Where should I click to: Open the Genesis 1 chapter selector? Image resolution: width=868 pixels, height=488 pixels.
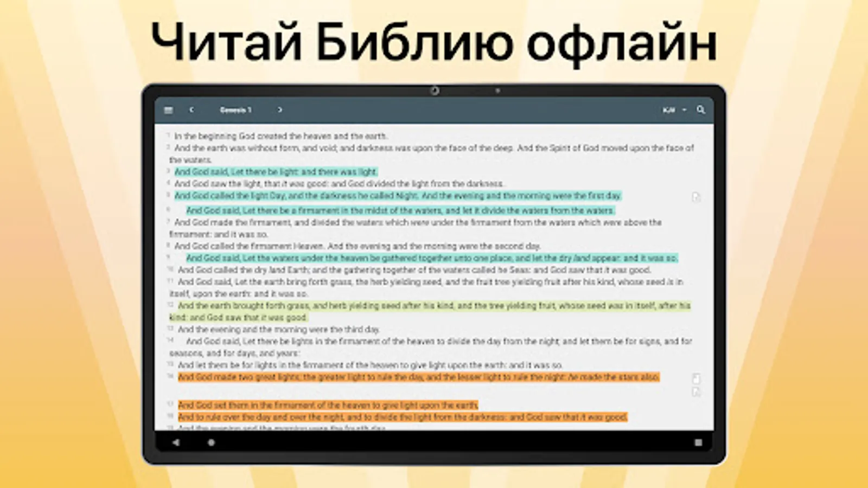pos(235,110)
